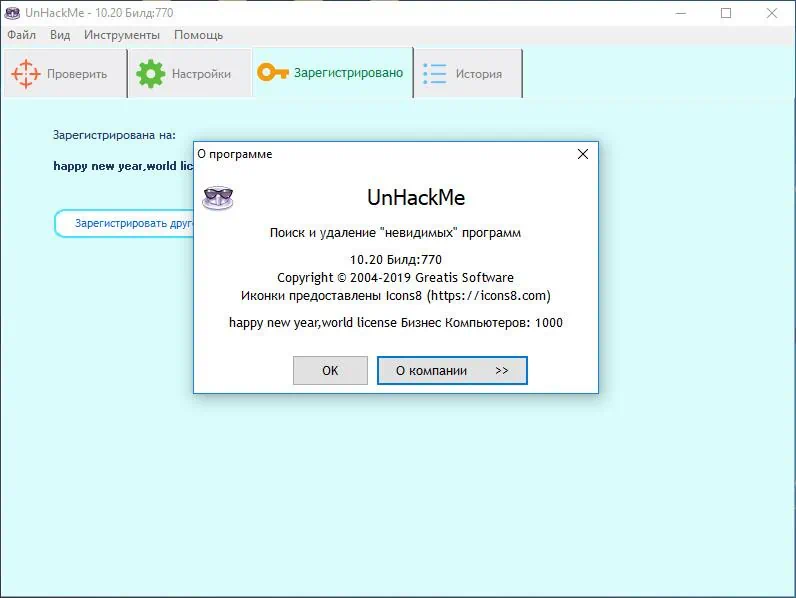This screenshot has width=796, height=598.
Task: Click the list icon on История
Action: click(435, 74)
